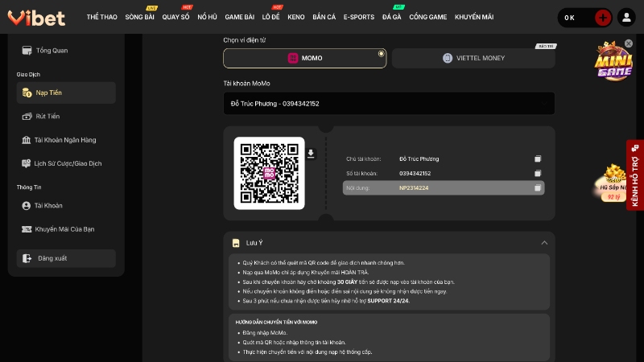
Task: Click the Thông Tin section label
Action: point(29,187)
